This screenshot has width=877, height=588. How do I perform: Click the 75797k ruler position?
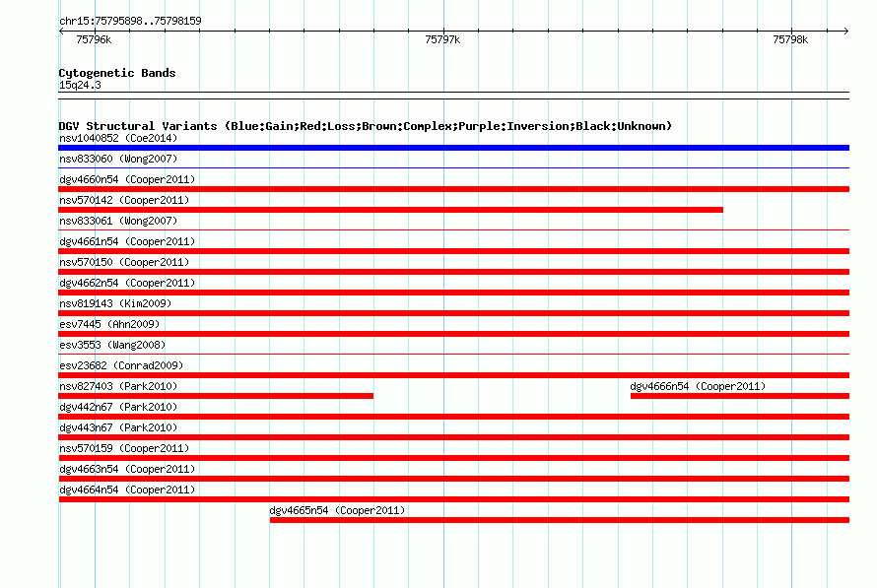(442, 39)
